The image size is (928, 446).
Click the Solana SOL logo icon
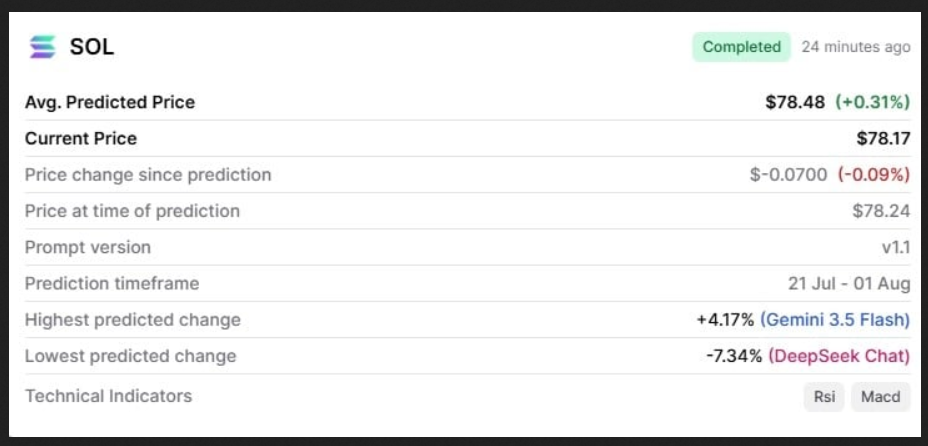43,47
